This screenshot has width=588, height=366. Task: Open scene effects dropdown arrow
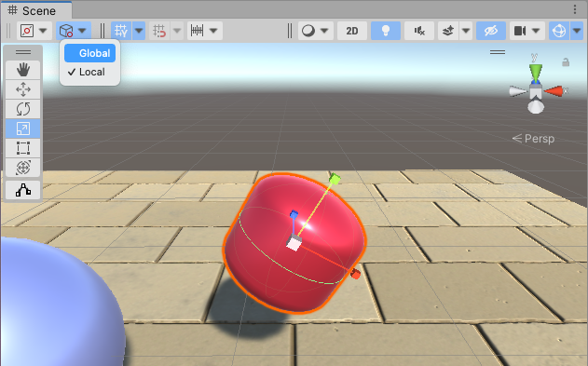coord(466,31)
